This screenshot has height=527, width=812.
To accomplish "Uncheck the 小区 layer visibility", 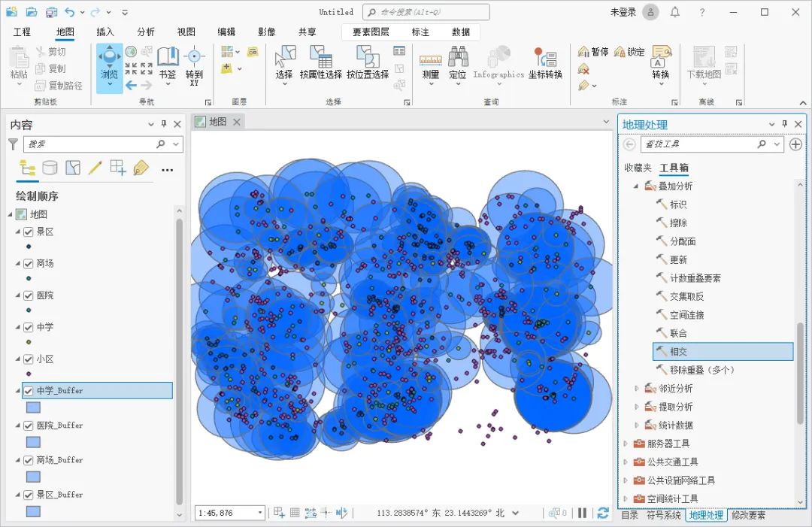I will [x=29, y=359].
